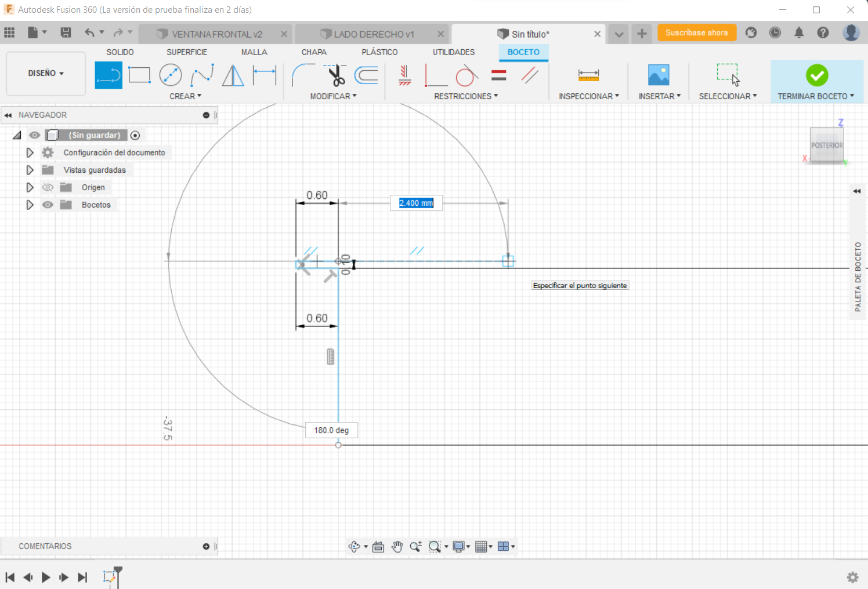Collapse the NAVEGADOR panel
Viewport: 868px width, 589px height.
(8, 115)
